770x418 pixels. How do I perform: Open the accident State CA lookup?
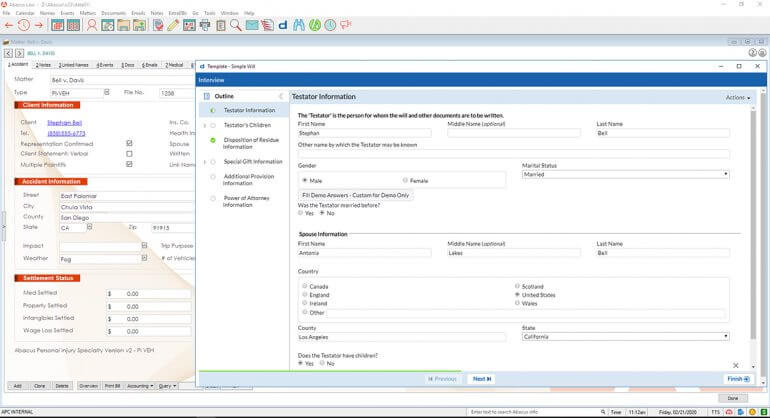[x=89, y=227]
